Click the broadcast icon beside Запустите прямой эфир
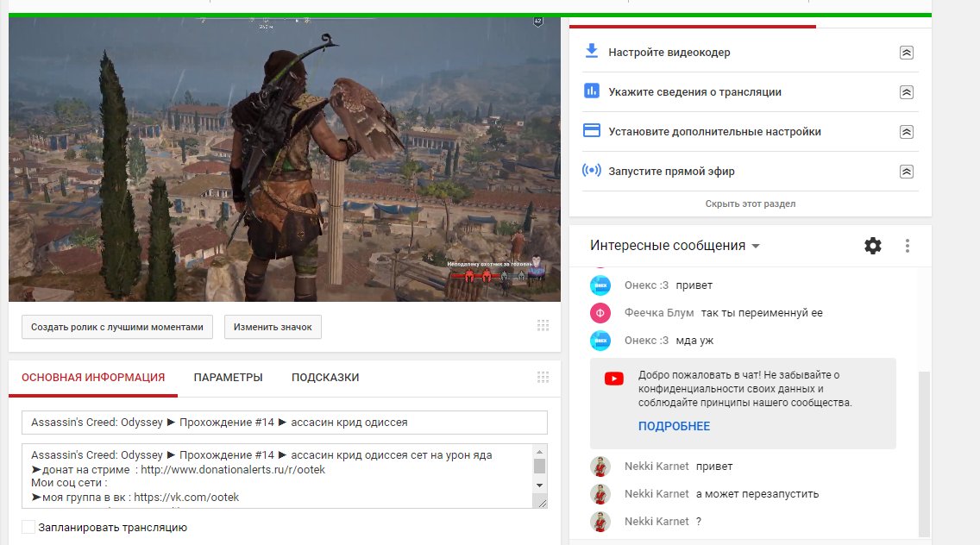Viewport: 980px width, 545px height. 591,170
